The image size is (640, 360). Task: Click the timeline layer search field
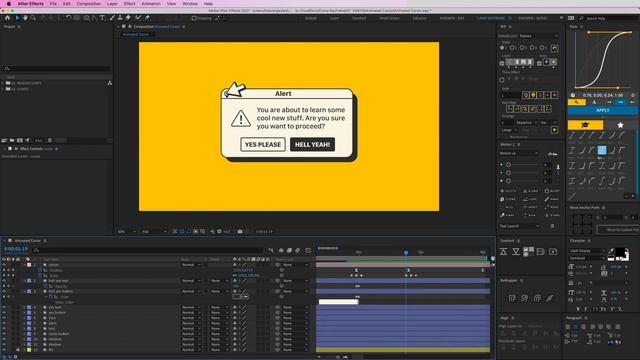click(149, 250)
